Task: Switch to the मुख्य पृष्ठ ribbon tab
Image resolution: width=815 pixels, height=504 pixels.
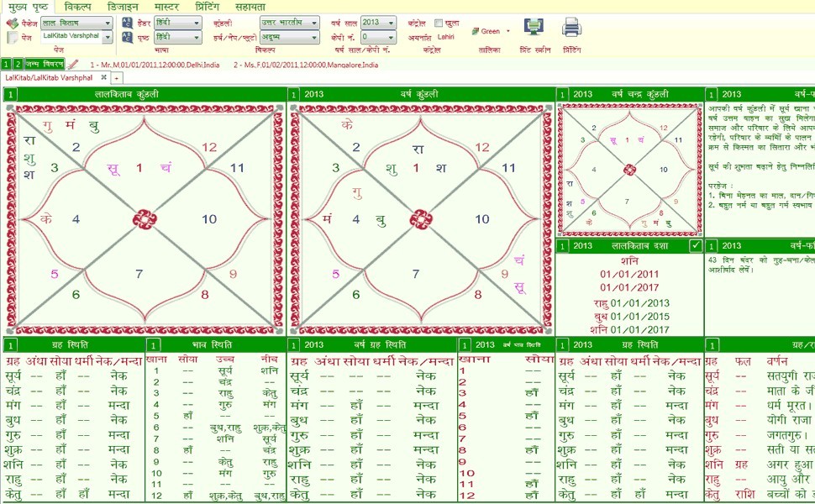Action: pos(28,7)
